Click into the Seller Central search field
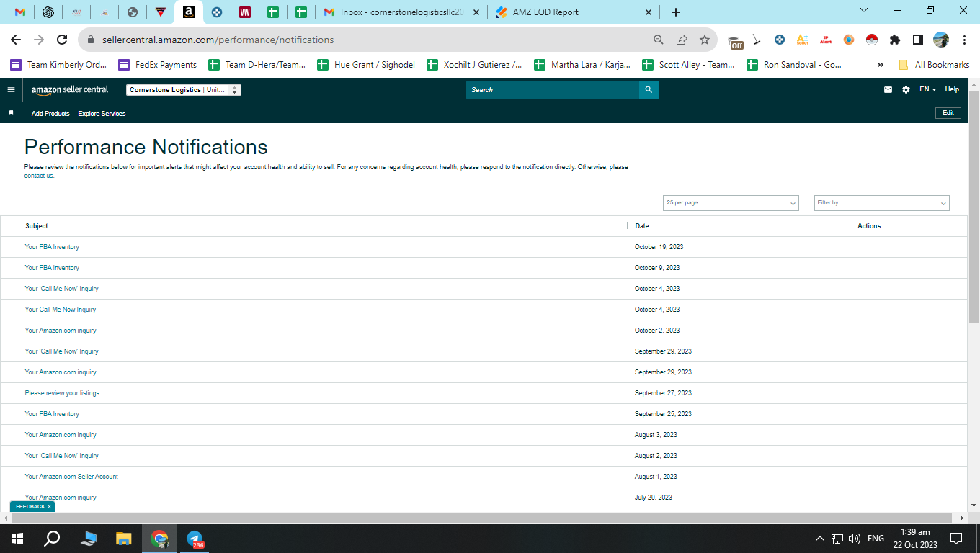 tap(553, 90)
